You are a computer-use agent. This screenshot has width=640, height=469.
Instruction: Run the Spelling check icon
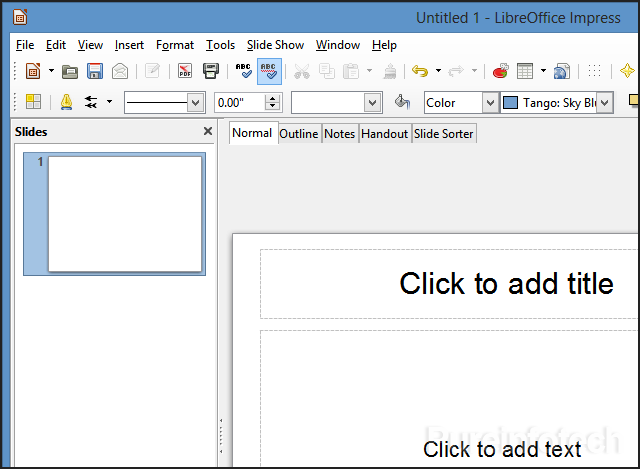244,71
